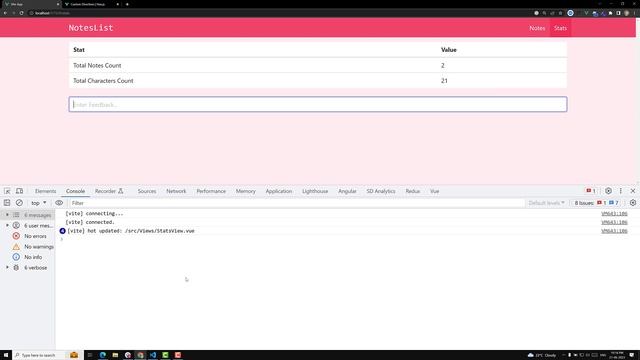Open Microsoft Edge from taskbar
Image resolution: width=640 pixels, height=360 pixels.
point(102,355)
